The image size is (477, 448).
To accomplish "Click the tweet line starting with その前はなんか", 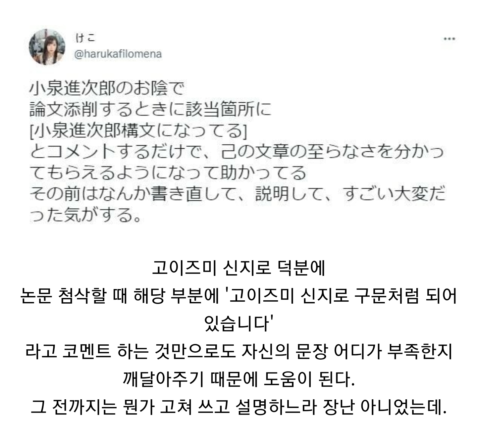I will click(237, 195).
